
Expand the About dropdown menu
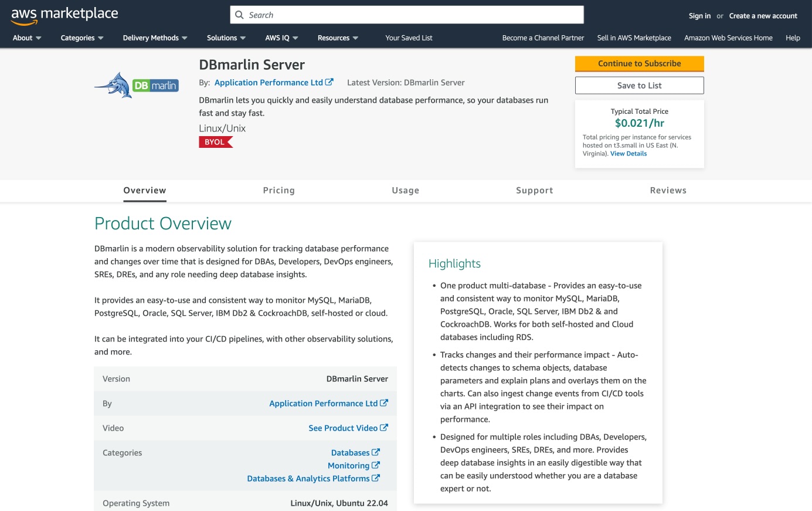pos(27,38)
